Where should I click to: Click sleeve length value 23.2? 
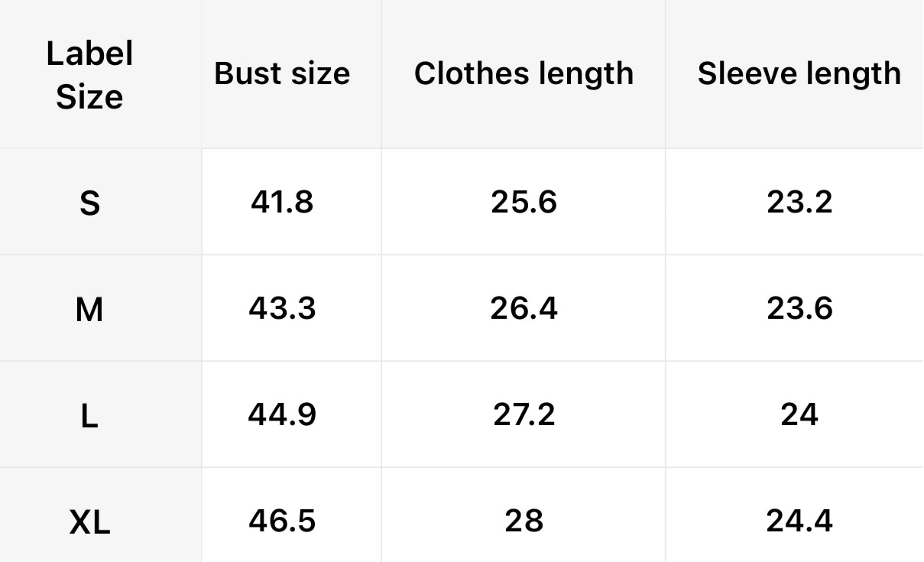799,202
